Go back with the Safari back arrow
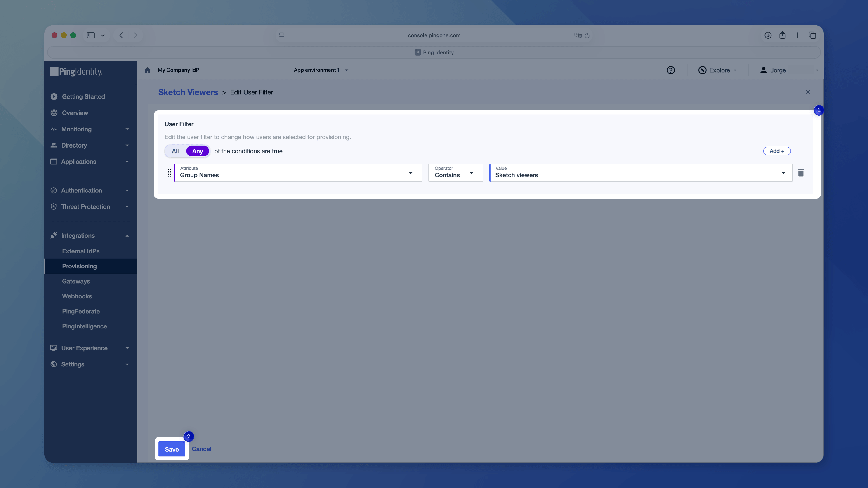Screen dimensions: 868x488 click(121, 35)
